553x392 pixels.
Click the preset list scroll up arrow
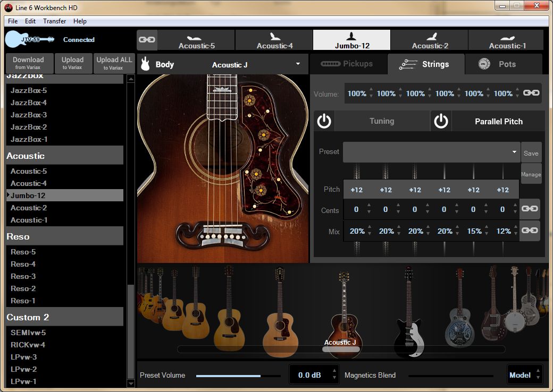131,79
